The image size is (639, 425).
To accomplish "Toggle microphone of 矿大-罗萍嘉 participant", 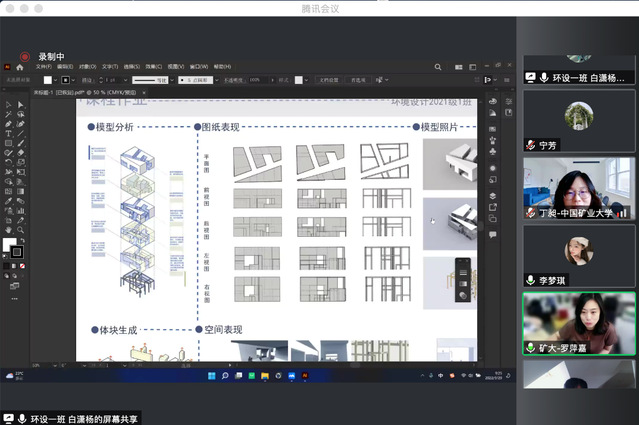I will 531,347.
